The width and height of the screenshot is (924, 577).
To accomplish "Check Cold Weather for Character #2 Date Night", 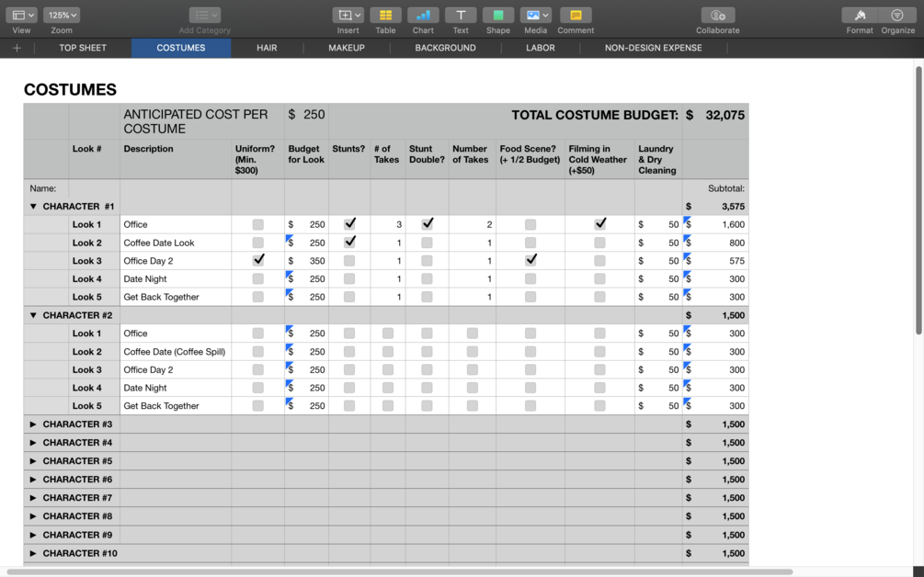I will (599, 388).
